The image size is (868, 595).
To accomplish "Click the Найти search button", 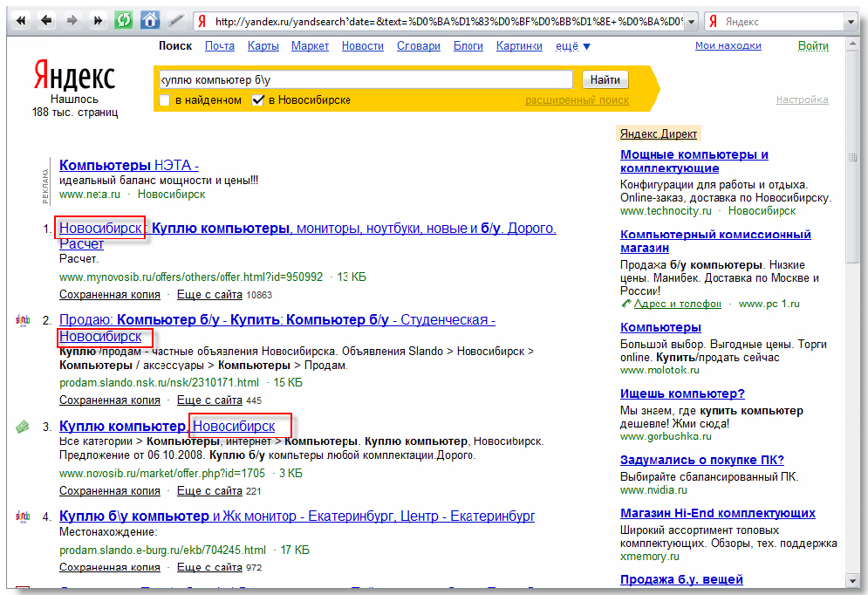I will pos(605,79).
